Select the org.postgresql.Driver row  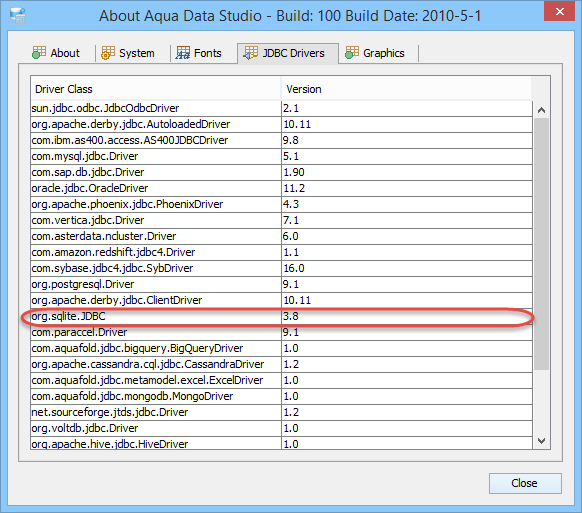pos(281,284)
